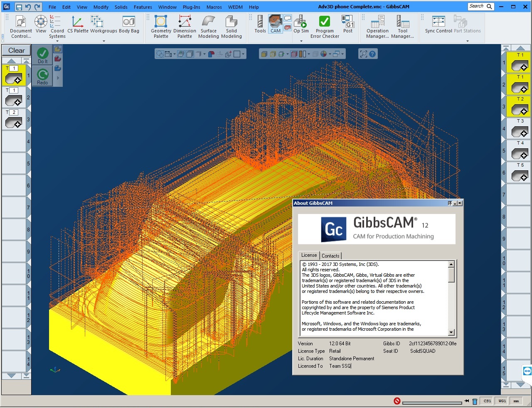Toggle the red solid body icon beside Do It
Image resolution: width=532 pixels, height=408 pixels.
(x=58, y=59)
